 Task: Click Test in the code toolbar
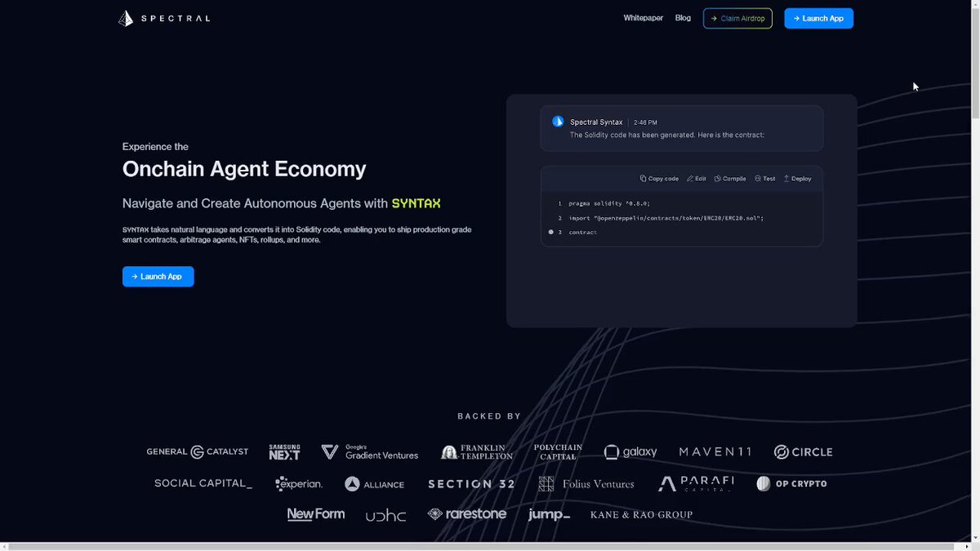pos(765,178)
